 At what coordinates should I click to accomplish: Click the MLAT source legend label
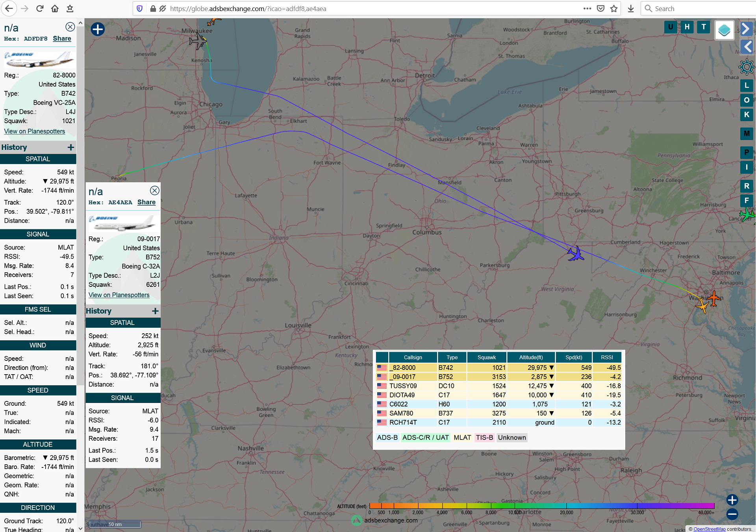462,438
